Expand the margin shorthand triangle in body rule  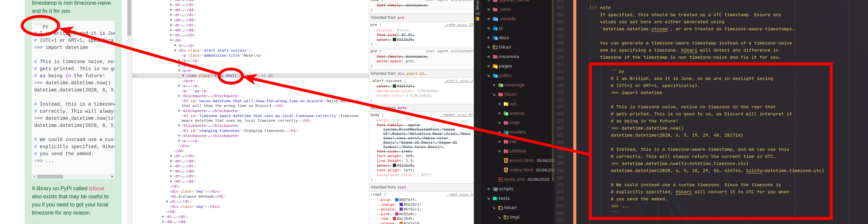click(394, 120)
